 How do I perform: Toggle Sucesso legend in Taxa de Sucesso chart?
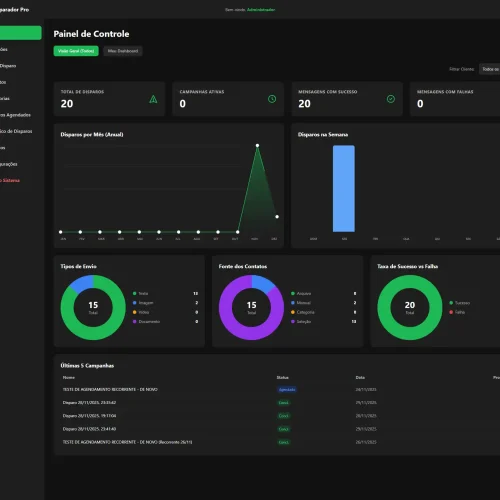click(x=460, y=303)
